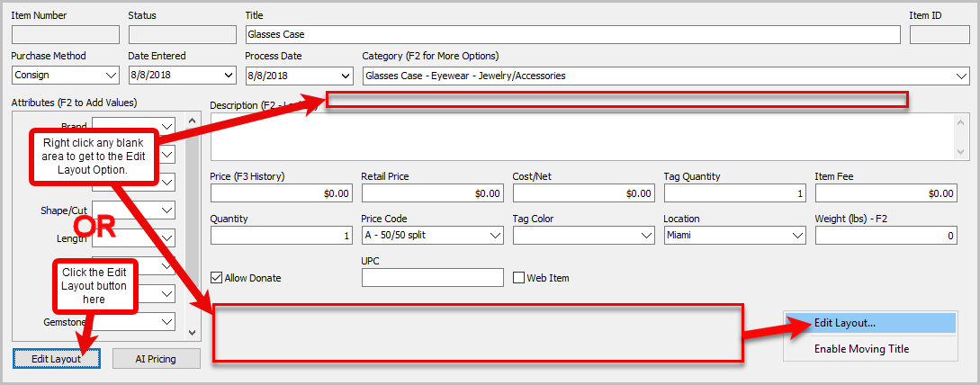Expand the Process Date picker
This screenshot has width=980, height=385.
[299, 76]
